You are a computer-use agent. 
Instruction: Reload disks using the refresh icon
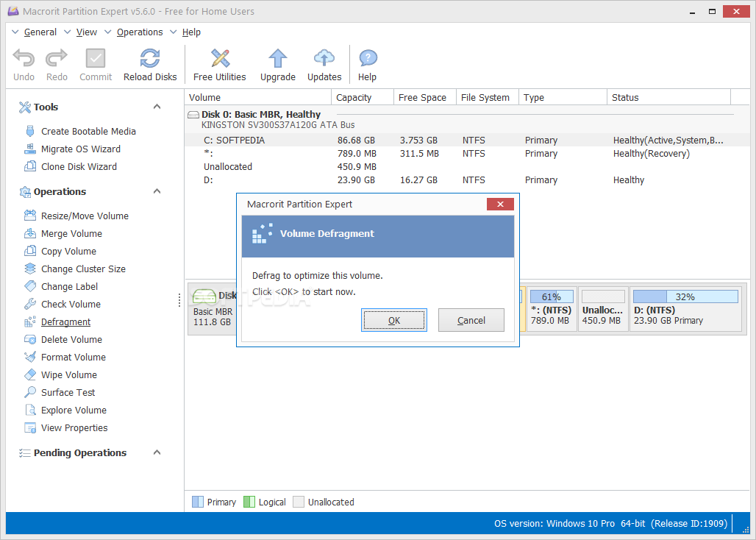click(x=150, y=58)
